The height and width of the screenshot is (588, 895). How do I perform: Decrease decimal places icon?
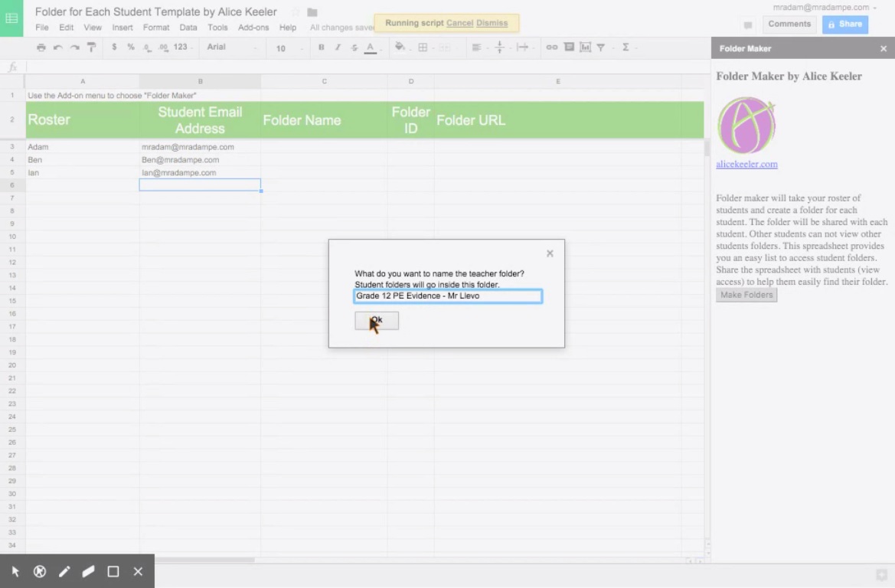[147, 47]
